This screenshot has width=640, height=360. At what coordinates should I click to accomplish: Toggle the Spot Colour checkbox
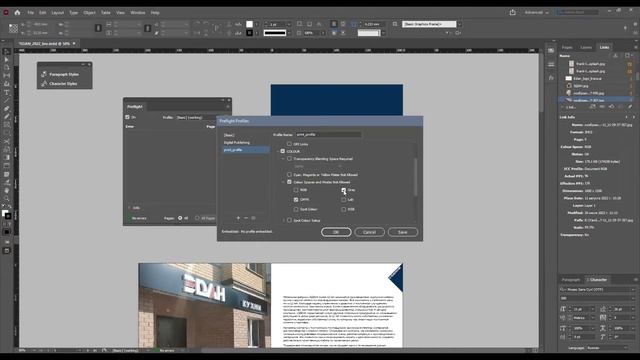point(296,209)
